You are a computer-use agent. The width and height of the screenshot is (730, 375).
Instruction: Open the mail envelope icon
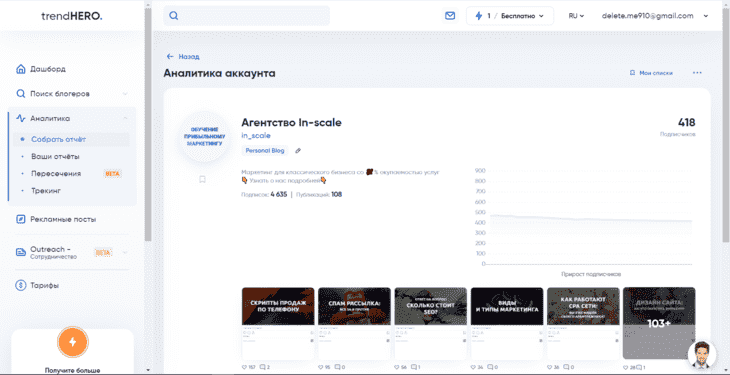click(450, 16)
